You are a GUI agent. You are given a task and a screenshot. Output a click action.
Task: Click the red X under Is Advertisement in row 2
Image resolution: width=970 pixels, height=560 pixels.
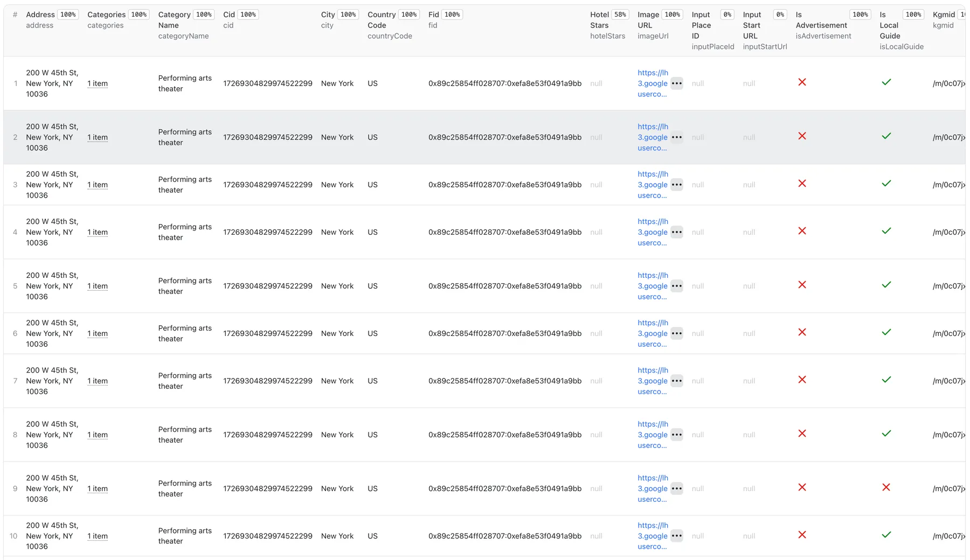point(802,136)
